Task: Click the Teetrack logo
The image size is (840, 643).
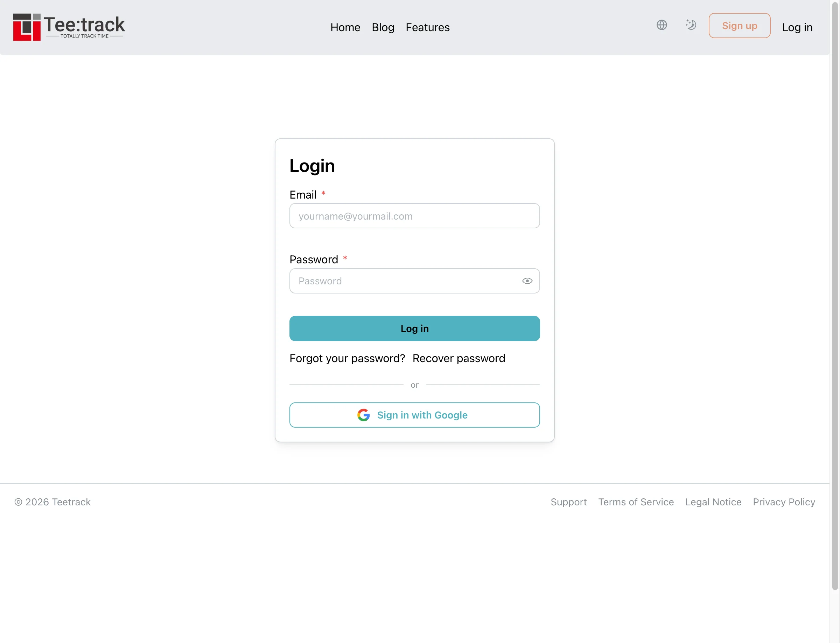Action: [69, 27]
